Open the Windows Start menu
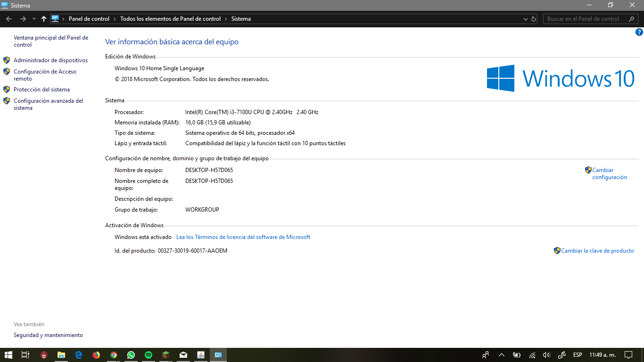 pos(8,355)
